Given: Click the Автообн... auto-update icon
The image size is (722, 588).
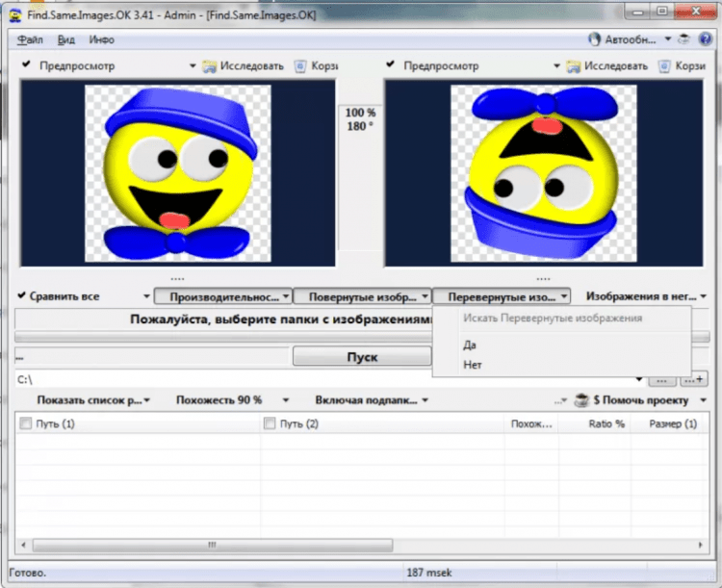Looking at the screenshot, I should point(595,39).
